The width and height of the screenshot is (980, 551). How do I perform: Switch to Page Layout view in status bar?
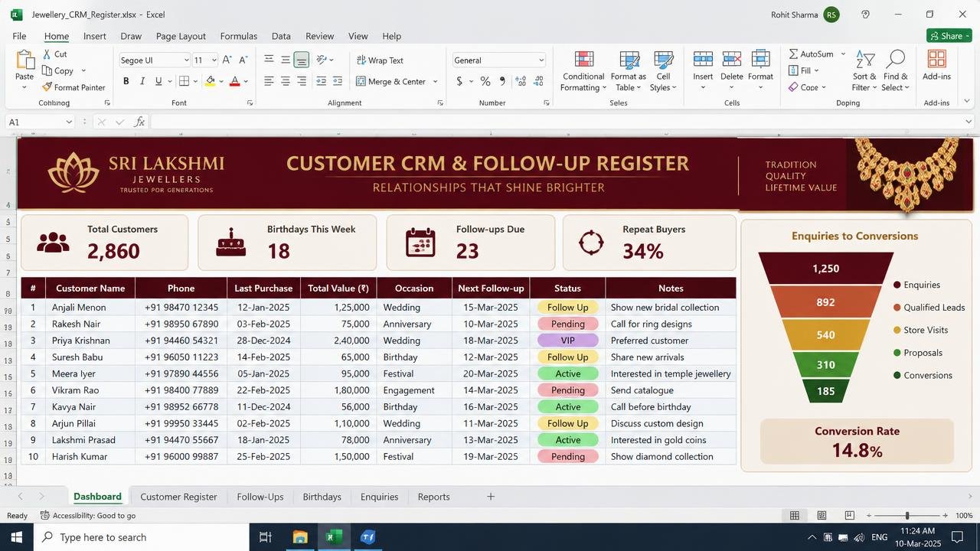tap(822, 516)
